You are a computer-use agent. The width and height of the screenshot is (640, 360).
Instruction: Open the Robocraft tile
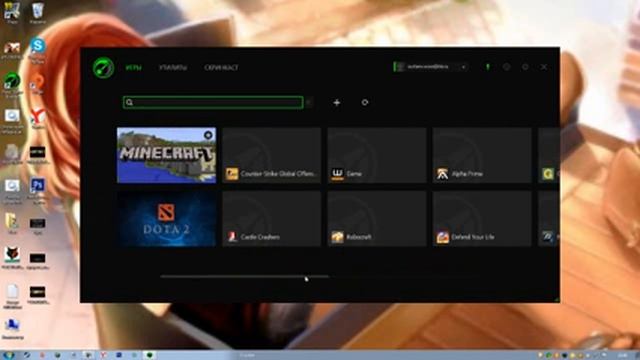(x=377, y=219)
